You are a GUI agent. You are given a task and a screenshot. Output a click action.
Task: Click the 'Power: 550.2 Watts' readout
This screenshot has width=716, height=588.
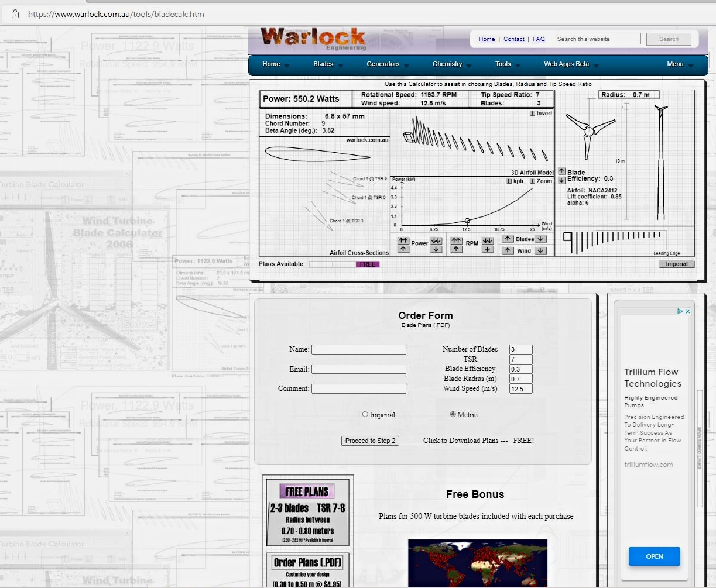click(x=301, y=99)
